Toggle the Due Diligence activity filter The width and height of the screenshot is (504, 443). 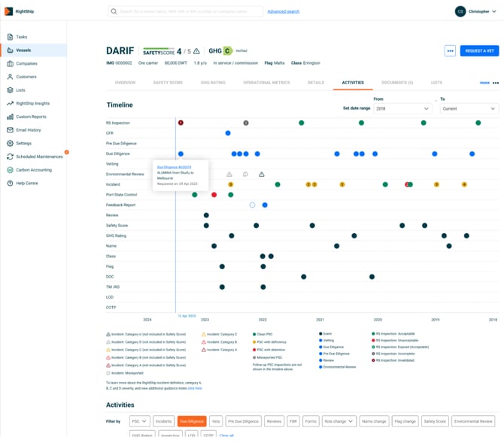click(x=191, y=421)
